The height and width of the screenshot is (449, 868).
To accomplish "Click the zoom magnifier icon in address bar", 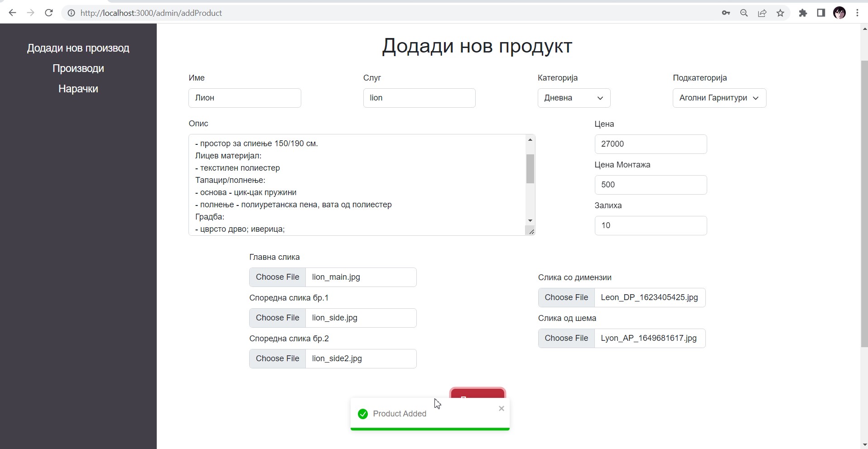I will coord(744,13).
